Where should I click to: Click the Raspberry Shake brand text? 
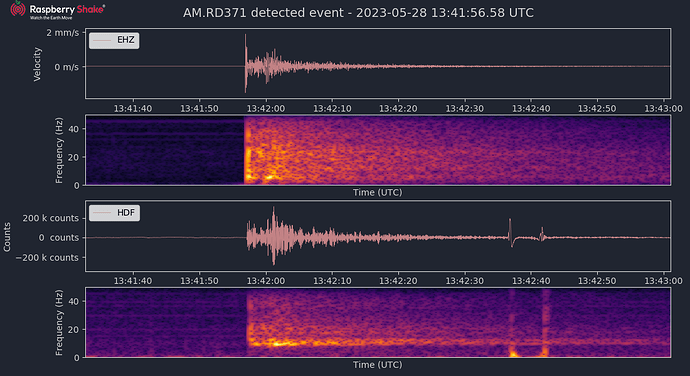click(x=67, y=9)
